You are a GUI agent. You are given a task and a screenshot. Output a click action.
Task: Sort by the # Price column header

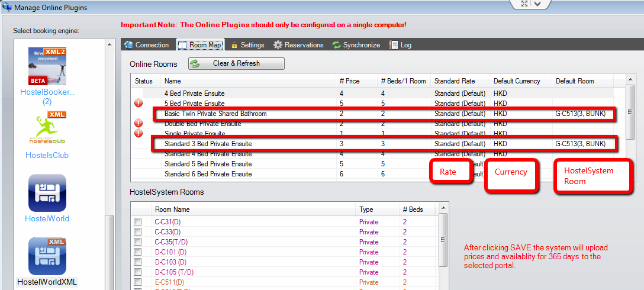pyautogui.click(x=356, y=81)
